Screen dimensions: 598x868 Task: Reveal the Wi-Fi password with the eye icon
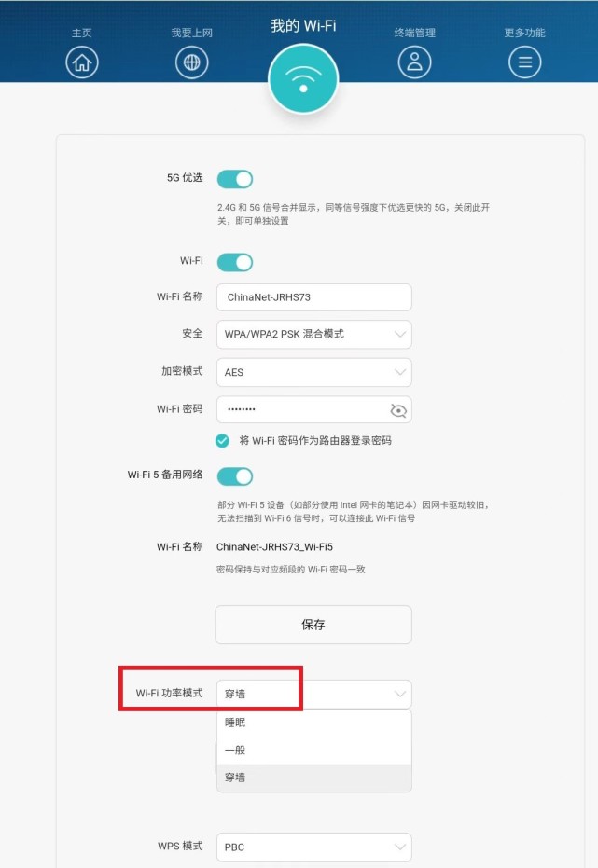(x=397, y=409)
